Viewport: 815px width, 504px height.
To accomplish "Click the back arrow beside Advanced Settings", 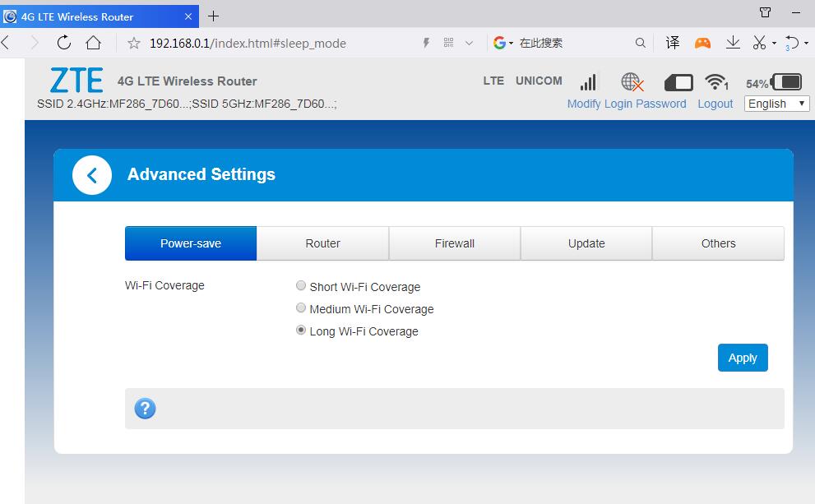I will (92, 175).
